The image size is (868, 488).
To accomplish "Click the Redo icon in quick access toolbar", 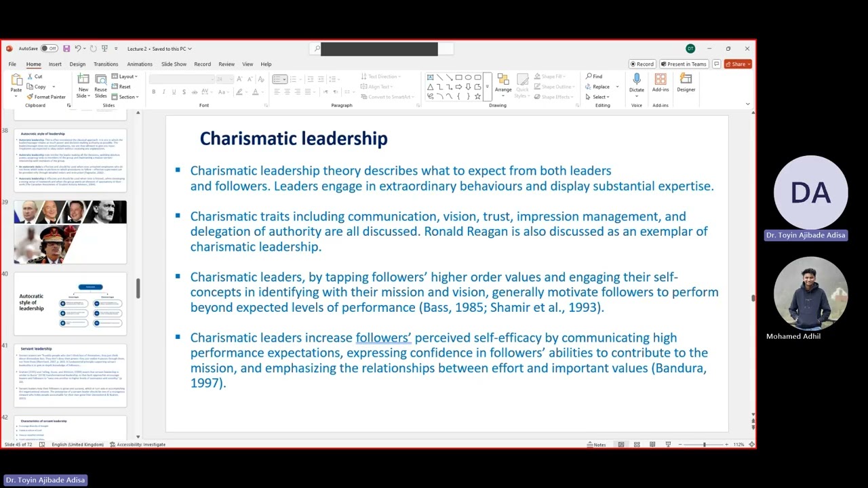I will coord(93,49).
